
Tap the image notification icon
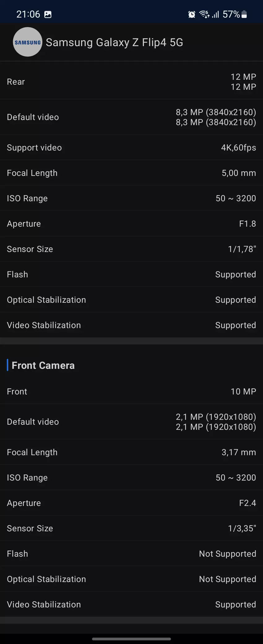pos(48,14)
